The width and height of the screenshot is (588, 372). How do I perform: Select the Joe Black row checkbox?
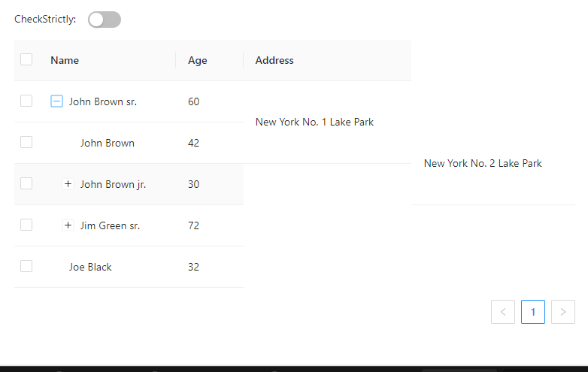point(26,266)
